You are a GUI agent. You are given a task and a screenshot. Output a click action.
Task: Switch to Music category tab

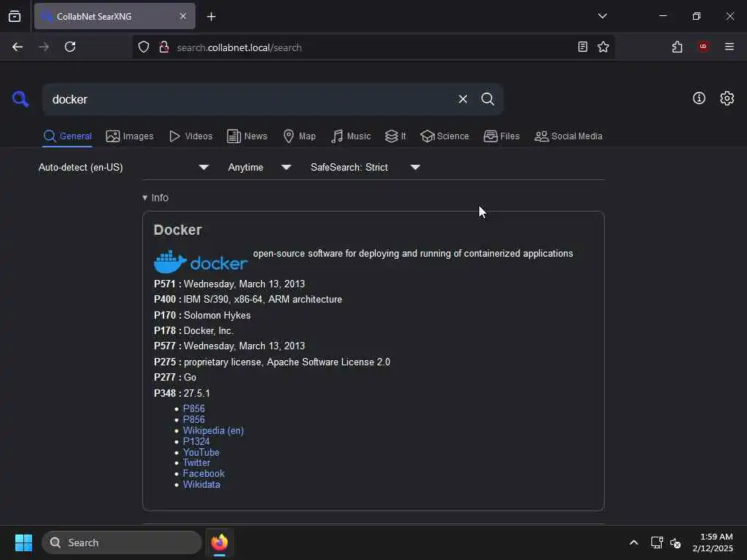351,136
